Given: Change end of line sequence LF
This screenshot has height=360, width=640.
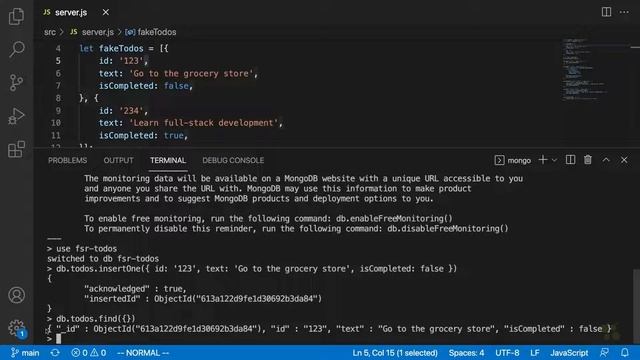Looking at the screenshot, I should pyautogui.click(x=535, y=353).
